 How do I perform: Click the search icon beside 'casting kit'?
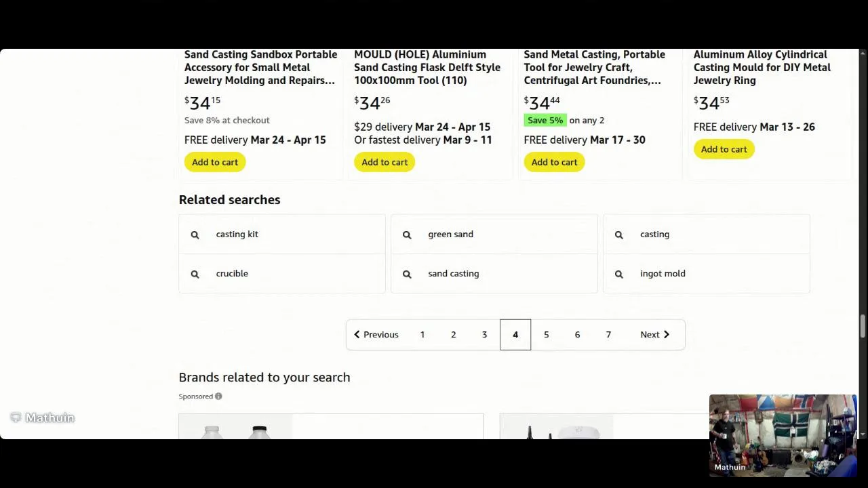(x=195, y=235)
